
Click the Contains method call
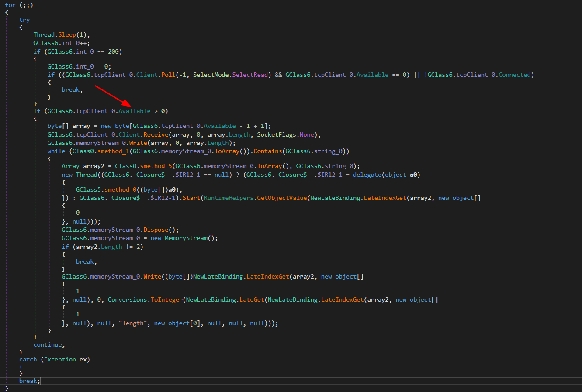(x=267, y=151)
